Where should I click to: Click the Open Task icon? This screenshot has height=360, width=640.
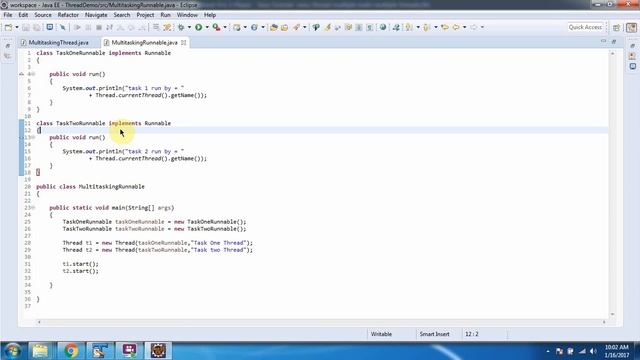coord(284,27)
